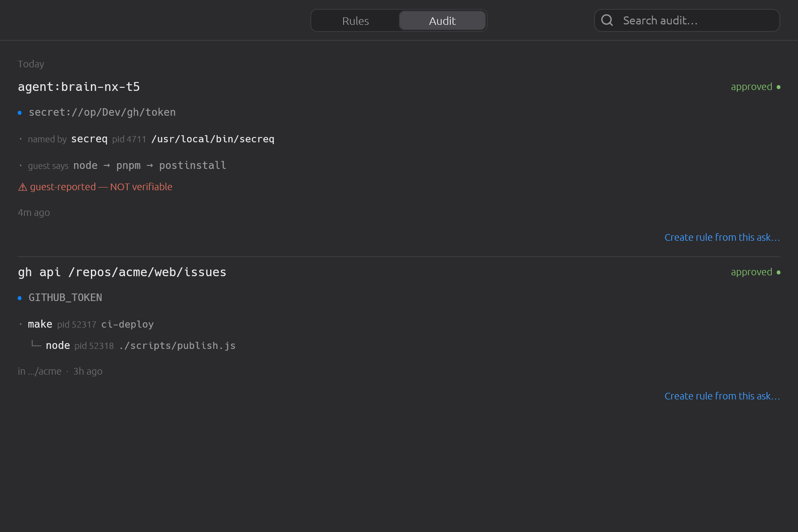This screenshot has width=798, height=532.
Task: Switch to the Rules tab
Action: [355, 21]
